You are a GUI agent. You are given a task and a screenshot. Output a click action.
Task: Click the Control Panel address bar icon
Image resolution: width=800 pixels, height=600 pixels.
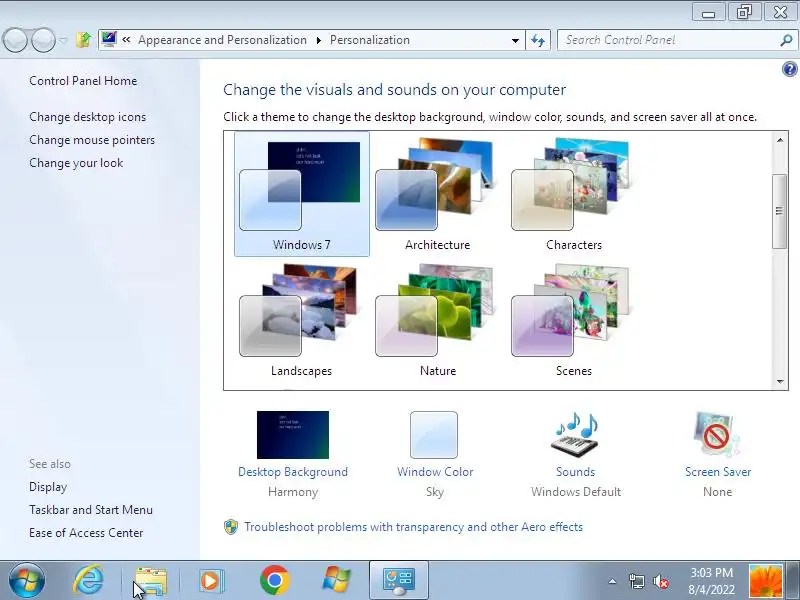point(109,39)
